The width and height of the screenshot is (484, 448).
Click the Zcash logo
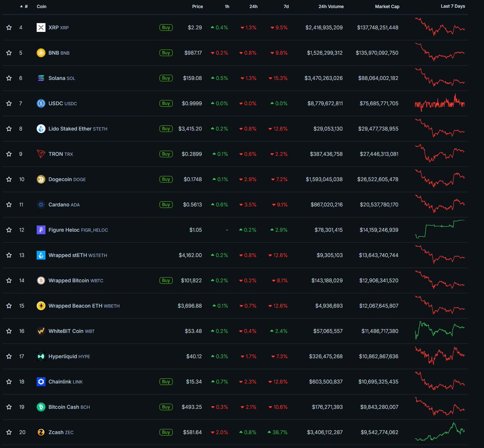41,432
